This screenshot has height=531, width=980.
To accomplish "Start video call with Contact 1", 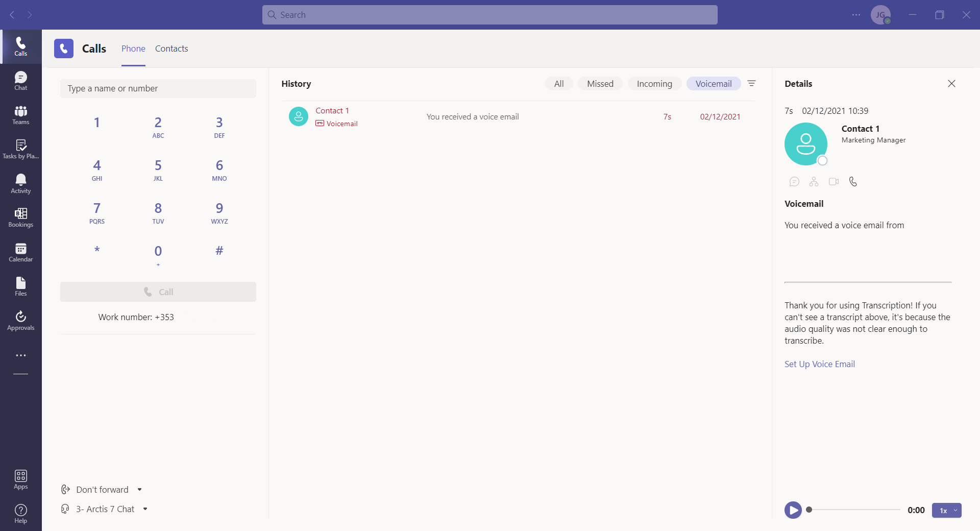I will [834, 182].
